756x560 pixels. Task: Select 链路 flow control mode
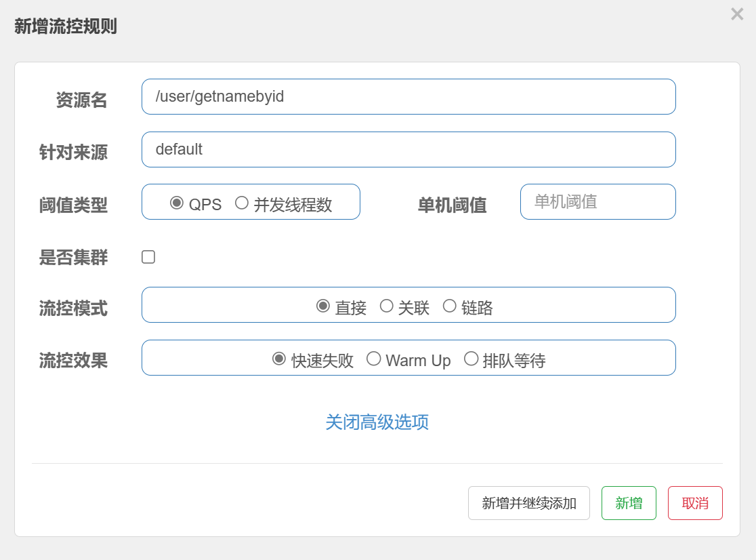pos(449,306)
